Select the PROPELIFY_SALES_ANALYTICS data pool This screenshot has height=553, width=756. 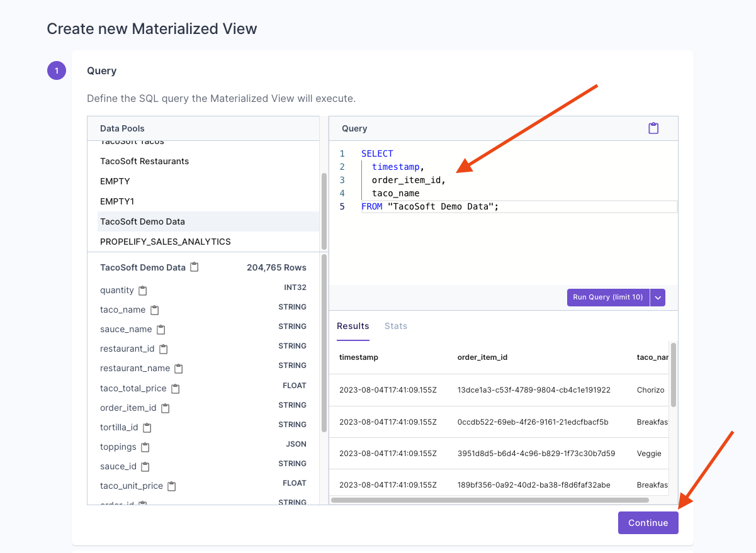tap(166, 241)
